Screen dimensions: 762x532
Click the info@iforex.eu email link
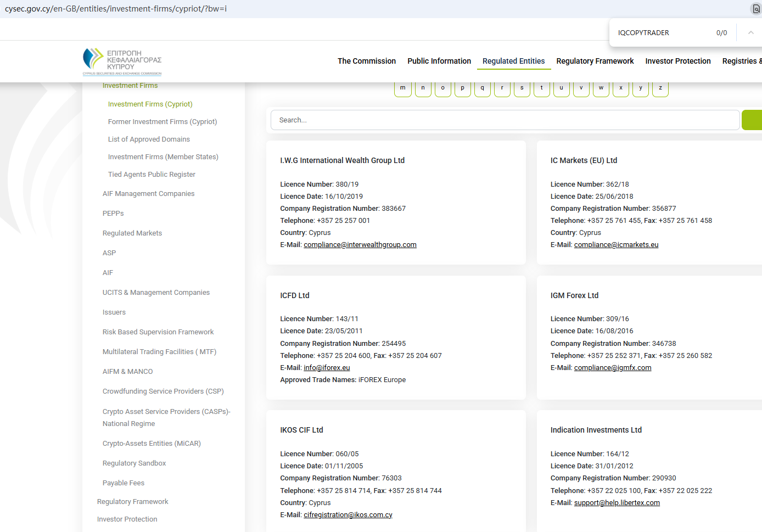pos(327,368)
